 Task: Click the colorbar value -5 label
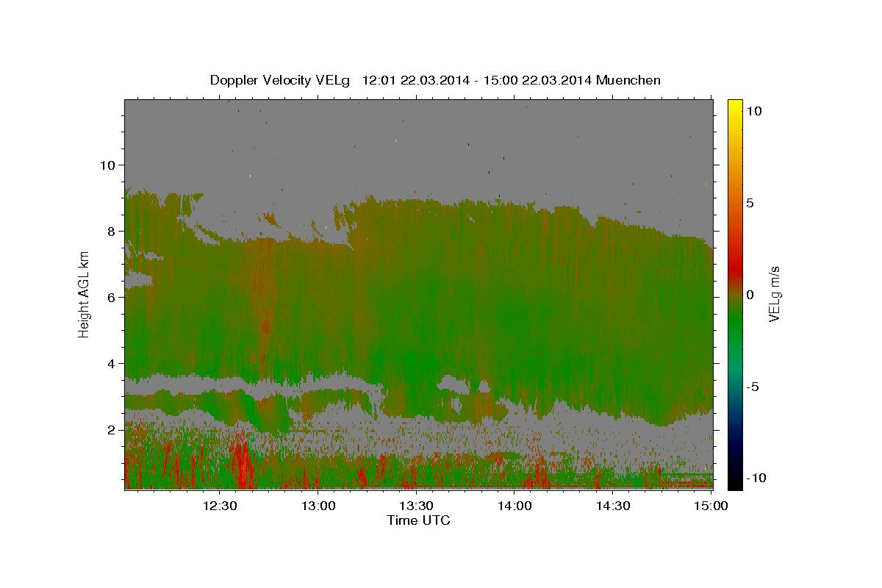[753, 387]
